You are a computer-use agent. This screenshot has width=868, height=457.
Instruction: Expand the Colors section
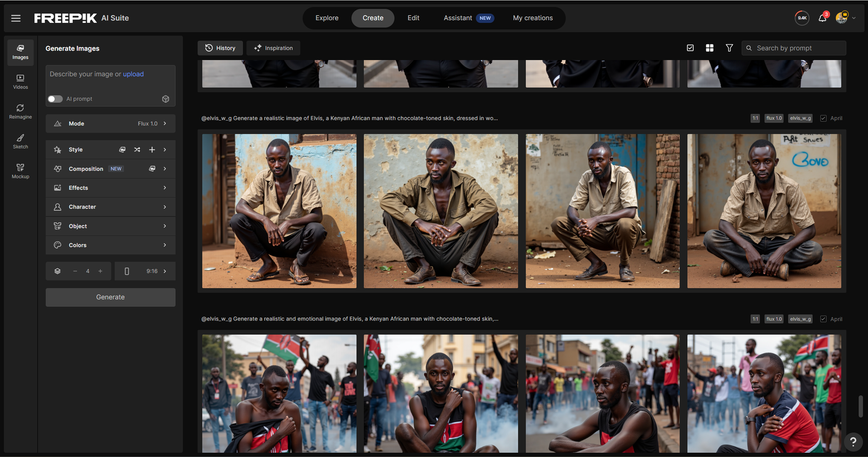click(111, 245)
